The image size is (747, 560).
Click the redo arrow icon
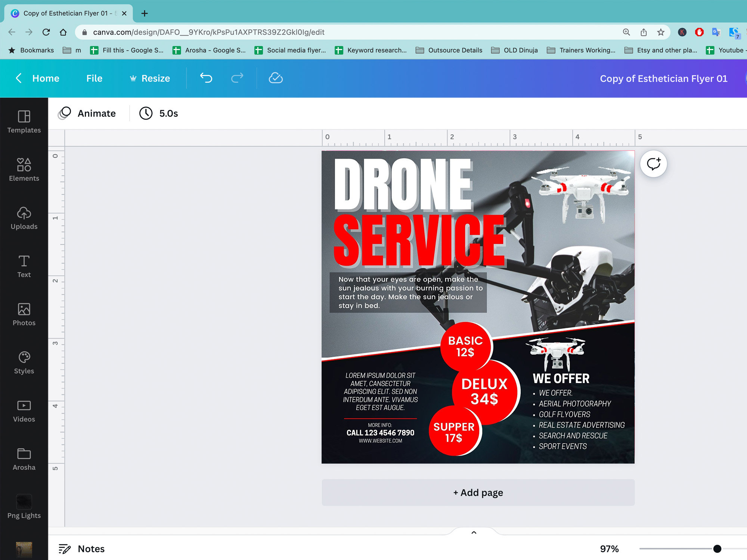point(238,78)
